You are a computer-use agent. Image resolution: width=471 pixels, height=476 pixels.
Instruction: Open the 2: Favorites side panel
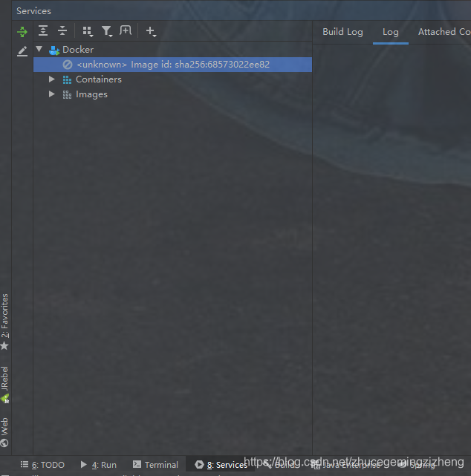5,316
